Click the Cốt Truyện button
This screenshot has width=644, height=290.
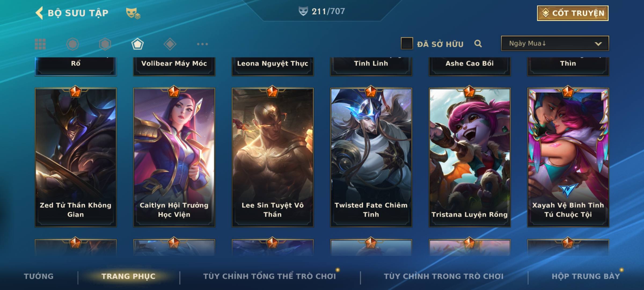[x=573, y=13]
